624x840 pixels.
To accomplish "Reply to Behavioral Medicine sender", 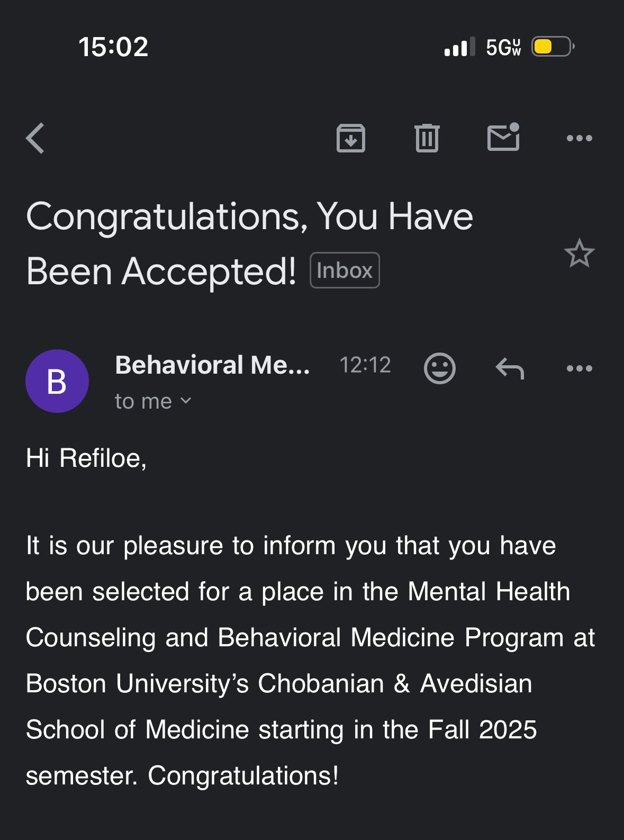I will (x=510, y=368).
